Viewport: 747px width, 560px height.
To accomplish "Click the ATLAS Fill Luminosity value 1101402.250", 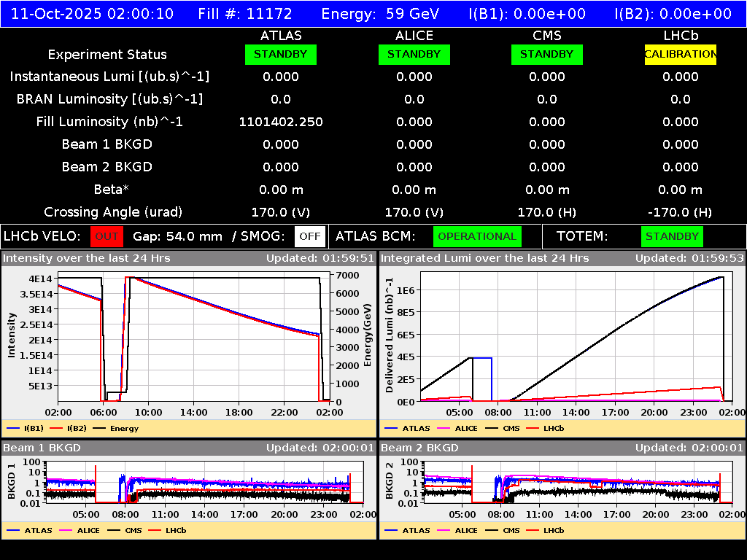I will click(280, 122).
